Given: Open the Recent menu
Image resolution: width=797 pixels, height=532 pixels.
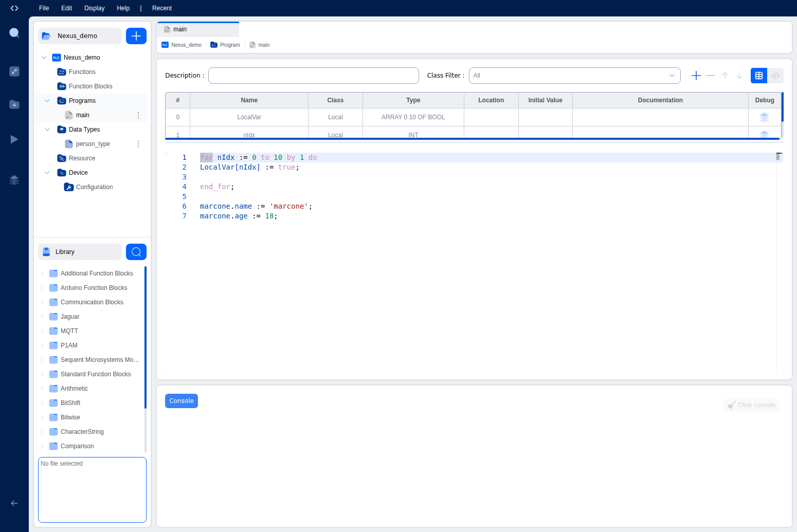Looking at the screenshot, I should [162, 8].
